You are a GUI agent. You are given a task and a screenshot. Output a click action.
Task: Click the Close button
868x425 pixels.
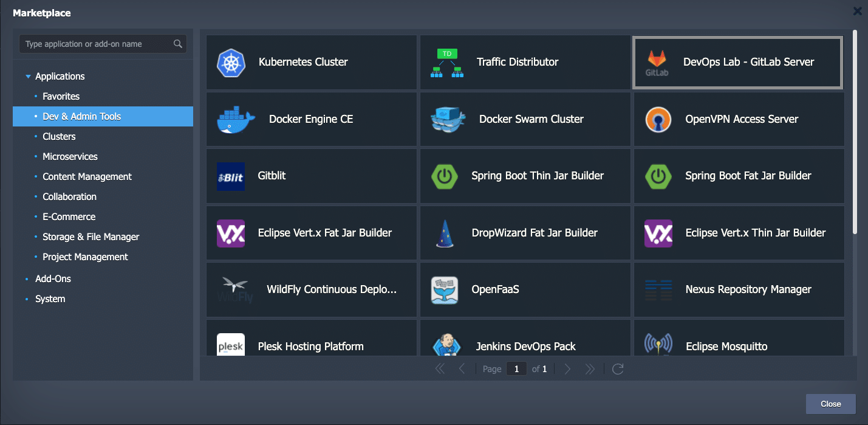(x=831, y=404)
